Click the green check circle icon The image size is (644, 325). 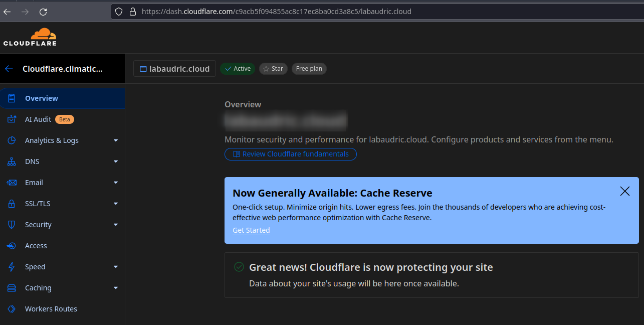[x=239, y=267]
